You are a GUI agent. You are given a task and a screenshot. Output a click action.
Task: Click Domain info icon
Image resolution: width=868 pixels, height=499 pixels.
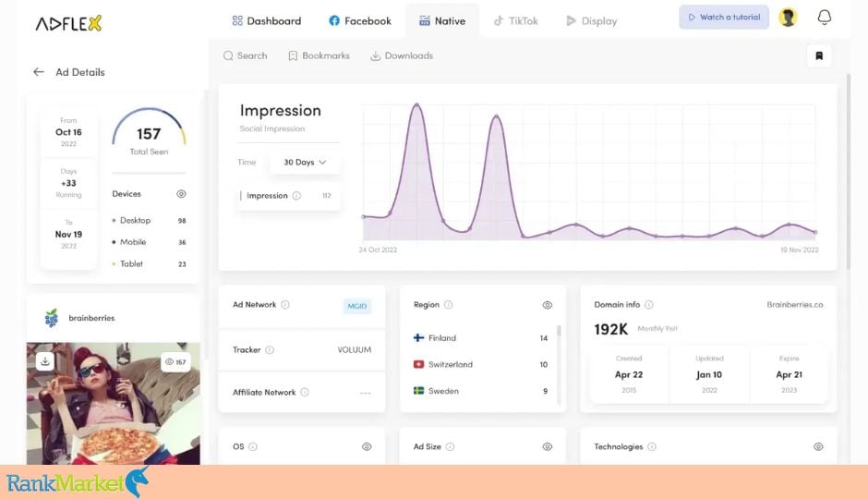[649, 305]
